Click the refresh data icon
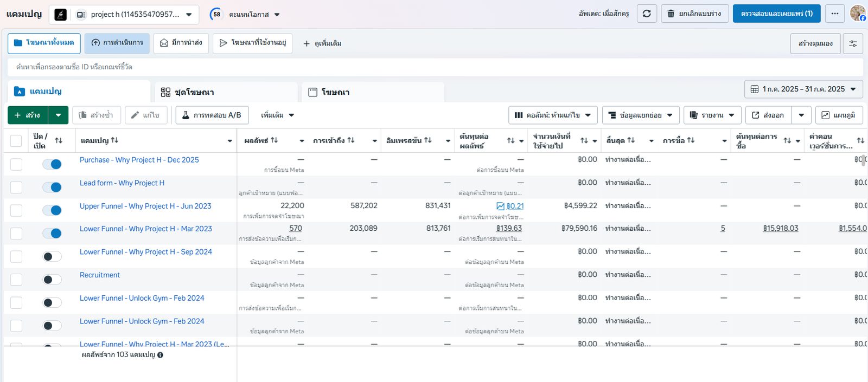Viewport: 868px width, 382px height. pos(647,14)
